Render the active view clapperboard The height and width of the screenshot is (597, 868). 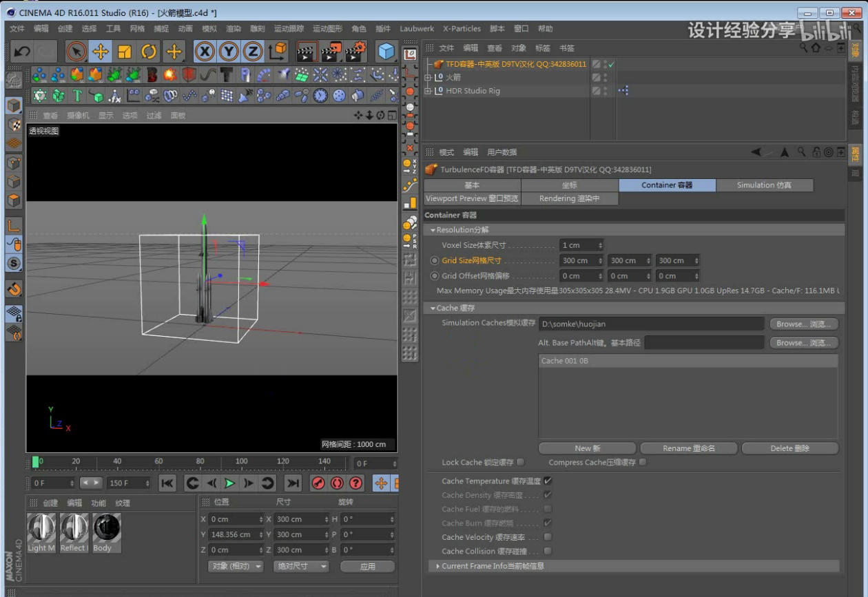point(307,52)
